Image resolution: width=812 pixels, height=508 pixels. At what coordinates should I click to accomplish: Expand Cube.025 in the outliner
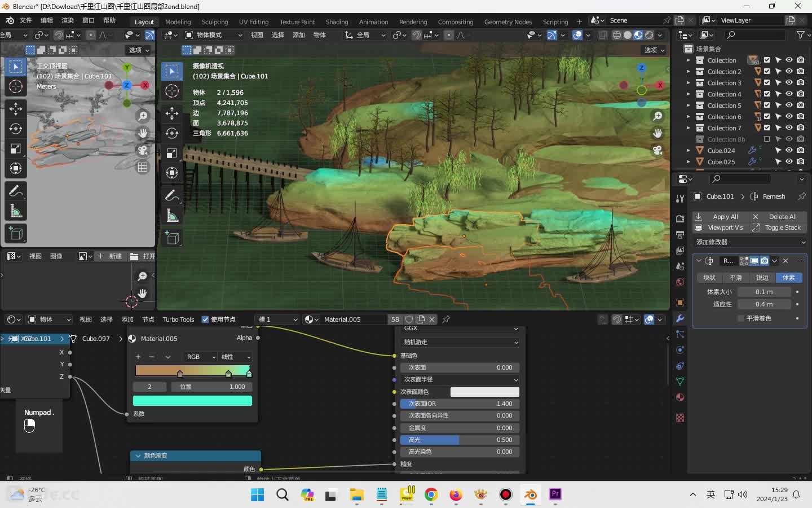point(688,162)
